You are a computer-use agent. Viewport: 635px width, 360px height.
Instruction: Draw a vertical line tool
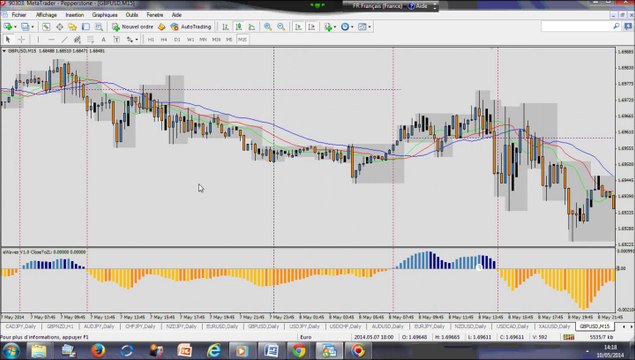click(x=38, y=39)
